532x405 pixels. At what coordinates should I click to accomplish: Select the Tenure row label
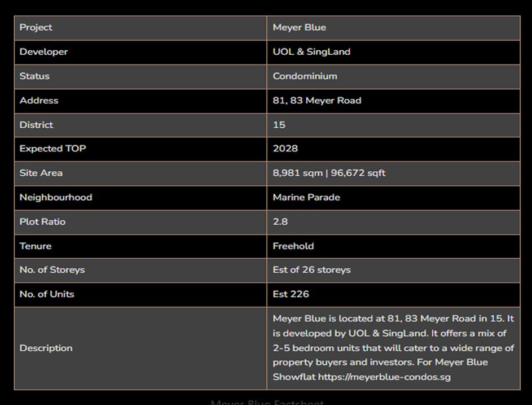[x=36, y=246]
